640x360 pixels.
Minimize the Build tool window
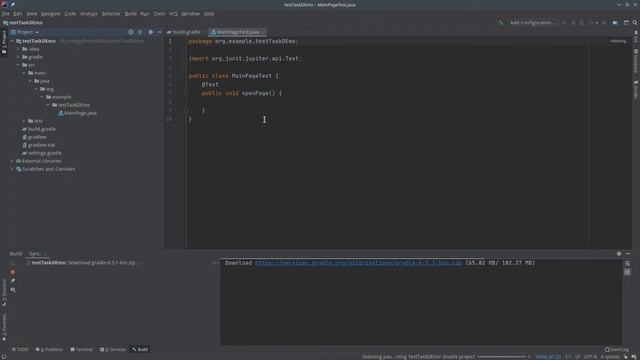628,253
